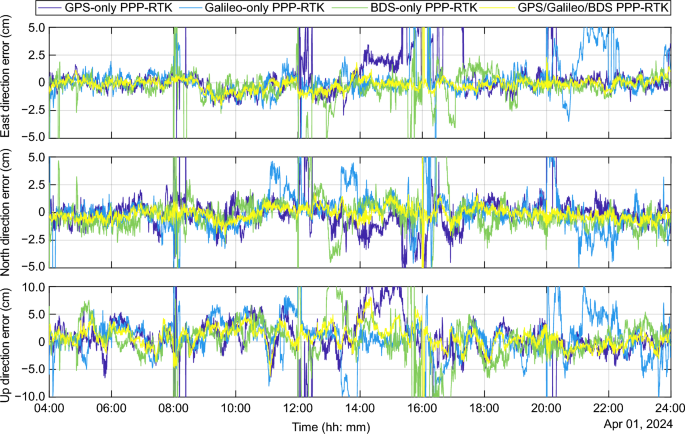The width and height of the screenshot is (685, 434).
Task: Click the 06:00 time tick label
Action: point(112,408)
